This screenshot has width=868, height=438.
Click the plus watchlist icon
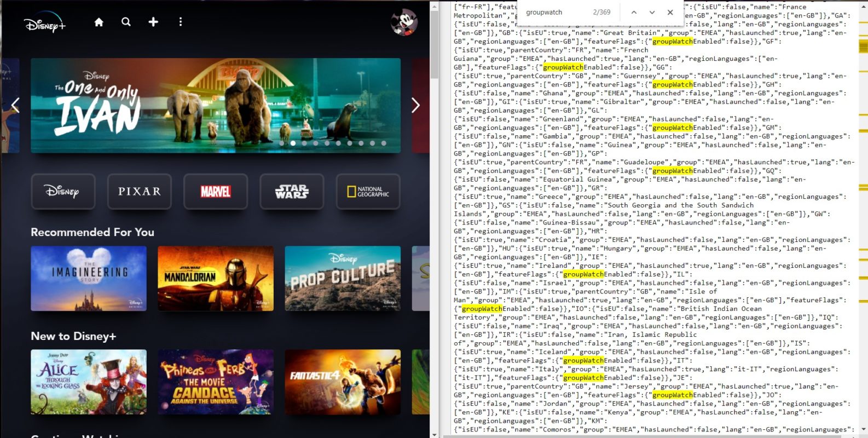coord(153,22)
